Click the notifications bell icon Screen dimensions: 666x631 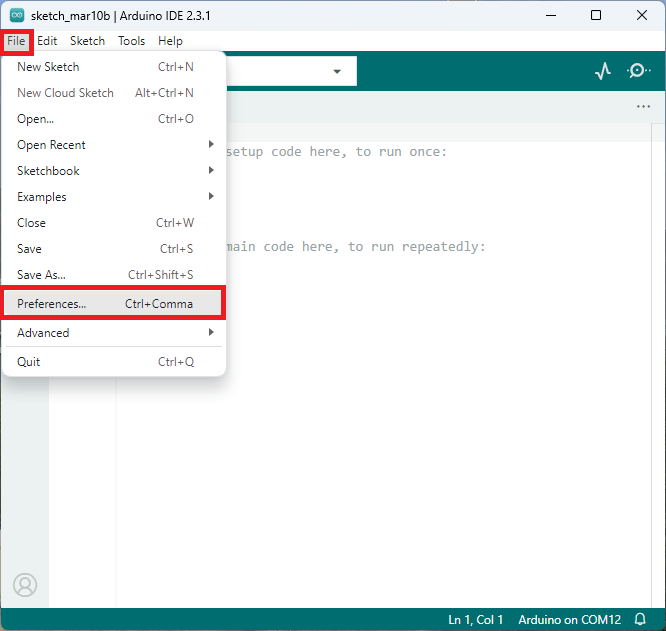pyautogui.click(x=641, y=620)
